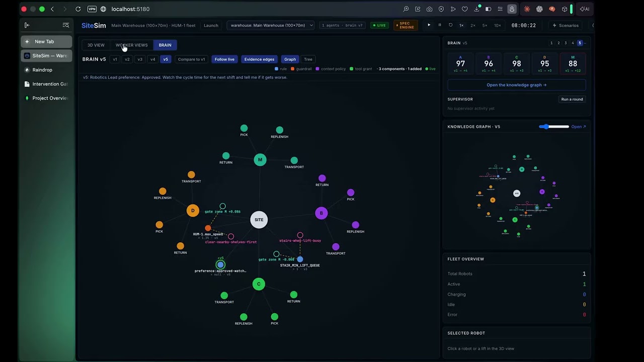Switch layout to Graph mode
The height and width of the screenshot is (362, 644).
290,59
